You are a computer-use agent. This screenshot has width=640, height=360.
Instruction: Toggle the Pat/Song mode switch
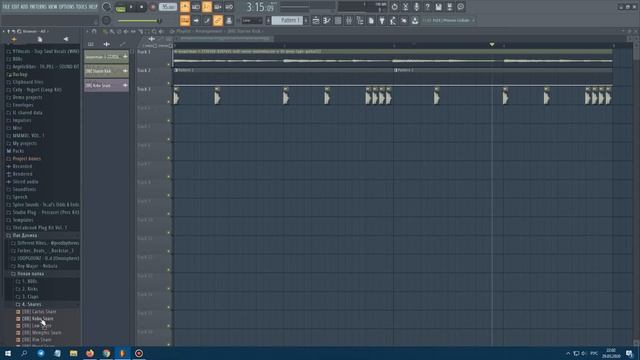[x=120, y=7]
